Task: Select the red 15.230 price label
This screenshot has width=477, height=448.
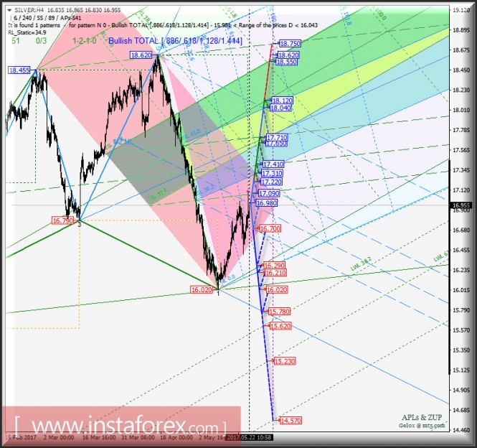Action: point(284,361)
